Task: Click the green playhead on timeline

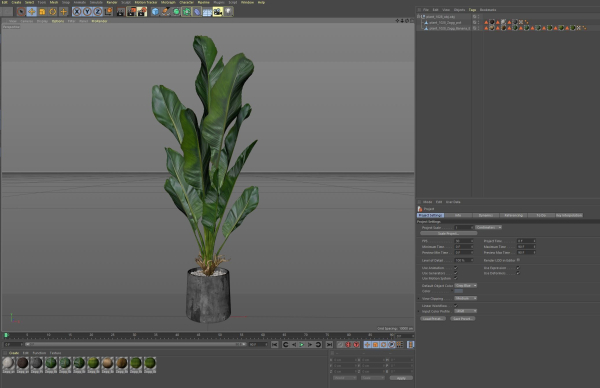Action: tap(6, 335)
